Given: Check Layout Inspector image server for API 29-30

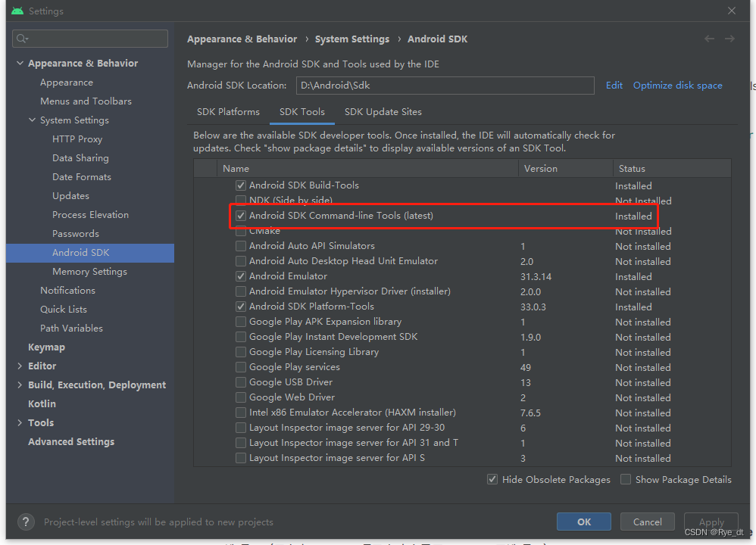Looking at the screenshot, I should (x=241, y=428).
